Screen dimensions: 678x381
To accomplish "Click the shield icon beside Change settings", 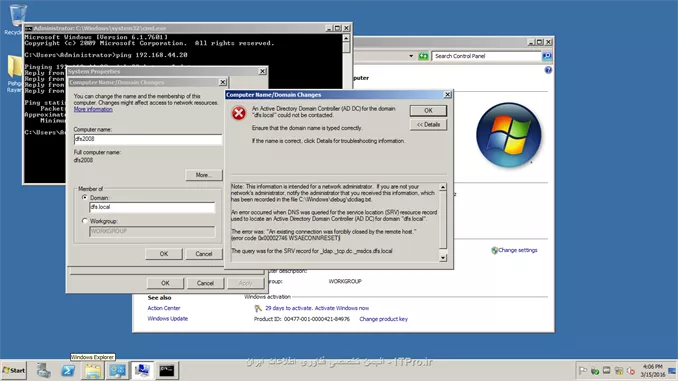I will point(494,250).
